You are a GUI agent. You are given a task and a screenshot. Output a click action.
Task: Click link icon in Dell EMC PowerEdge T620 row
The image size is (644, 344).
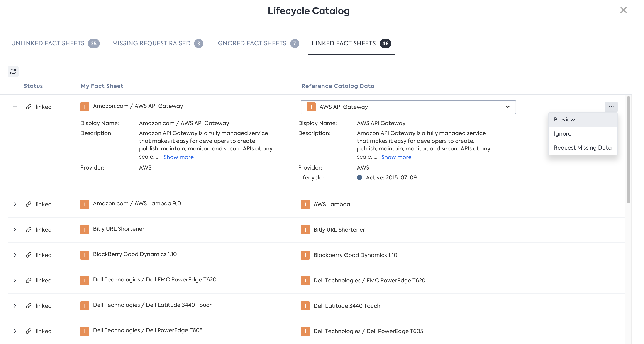(x=29, y=280)
